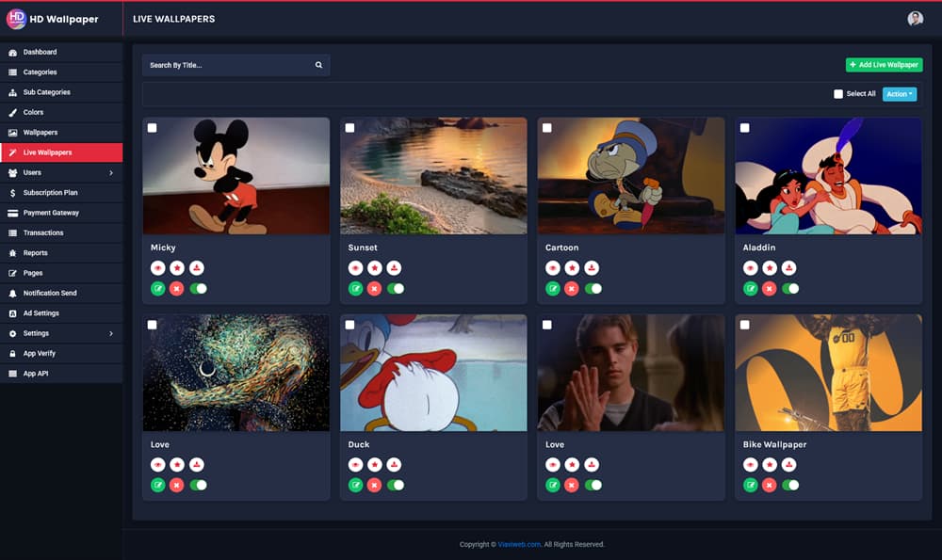Toggle the status switch for Micky
942x560 pixels.
pyautogui.click(x=198, y=289)
